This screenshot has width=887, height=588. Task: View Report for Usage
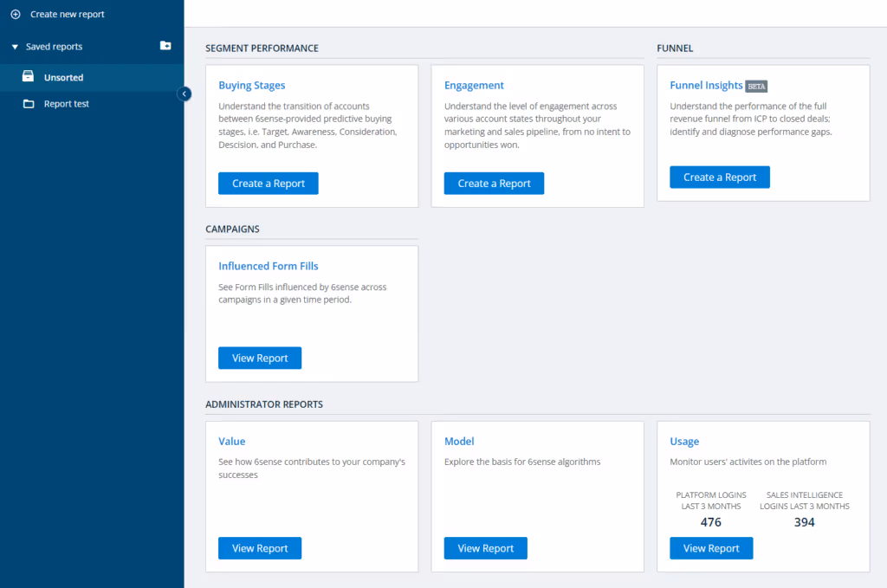tap(711, 548)
